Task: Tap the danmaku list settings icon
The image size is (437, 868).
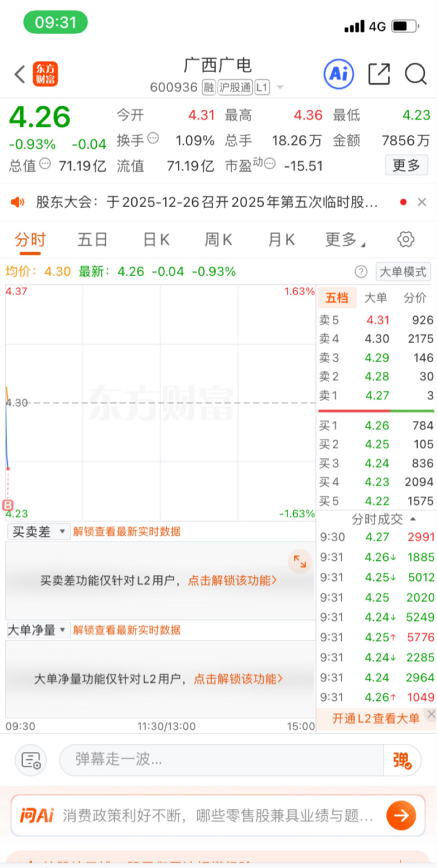Action: [x=31, y=760]
